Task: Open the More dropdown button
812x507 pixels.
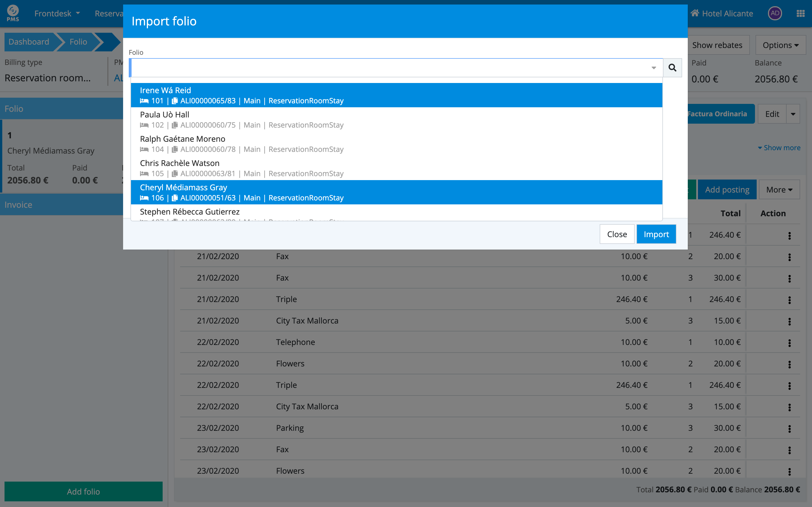Action: coord(779,190)
